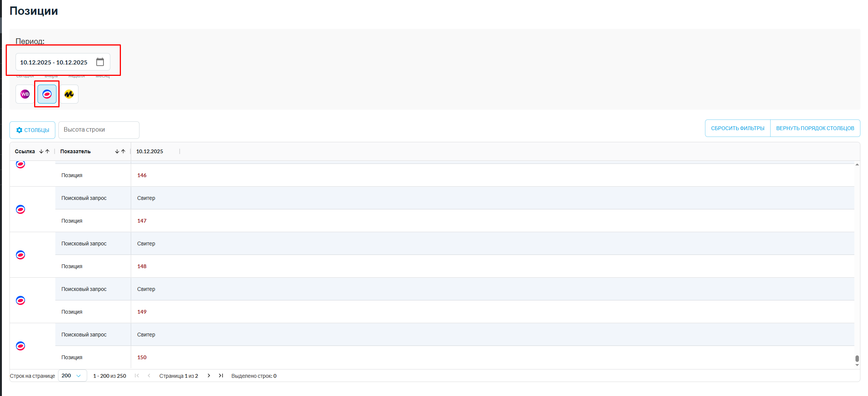Screen dimensions: 868x396
Task: Expand the Высота строки dropdown
Action: [x=99, y=130]
